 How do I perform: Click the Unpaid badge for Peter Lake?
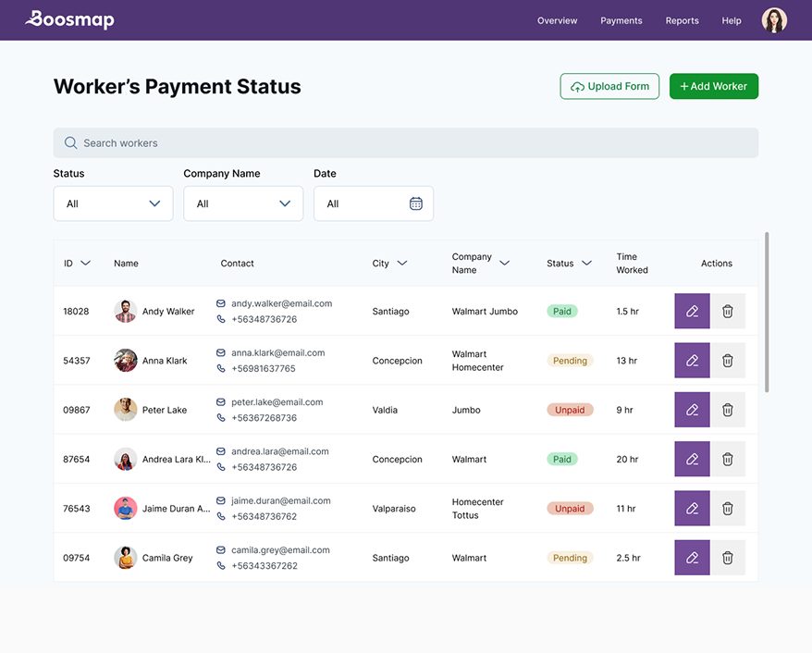tap(570, 410)
